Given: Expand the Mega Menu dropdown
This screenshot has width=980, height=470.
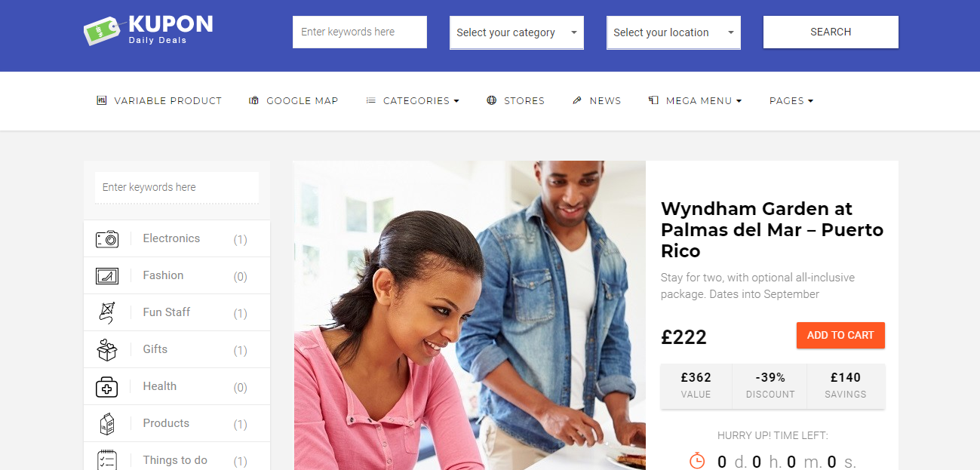Looking at the screenshot, I should pyautogui.click(x=695, y=100).
